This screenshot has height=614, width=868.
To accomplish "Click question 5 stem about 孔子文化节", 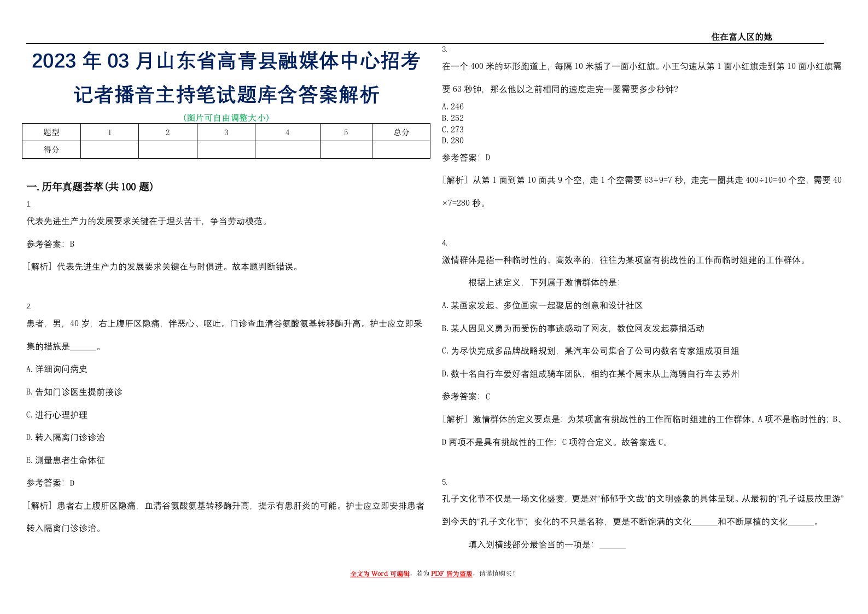I will coord(643,511).
